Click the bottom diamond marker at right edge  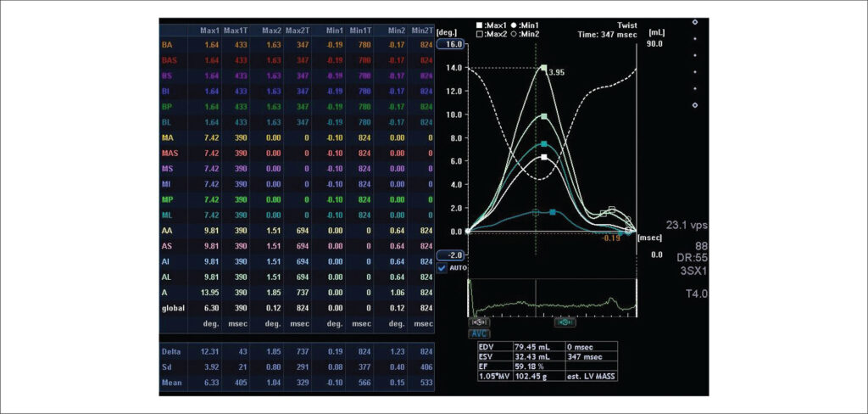point(695,104)
